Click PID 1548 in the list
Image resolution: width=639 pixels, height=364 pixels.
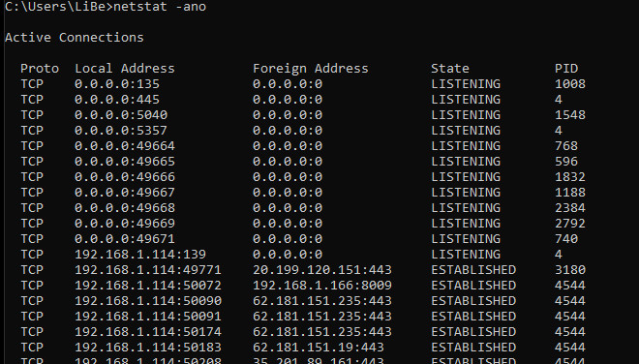pos(570,115)
